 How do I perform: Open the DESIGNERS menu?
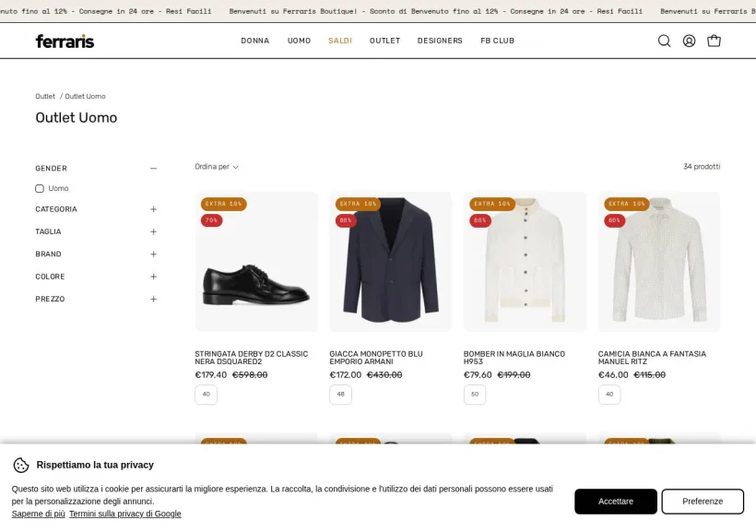(440, 41)
